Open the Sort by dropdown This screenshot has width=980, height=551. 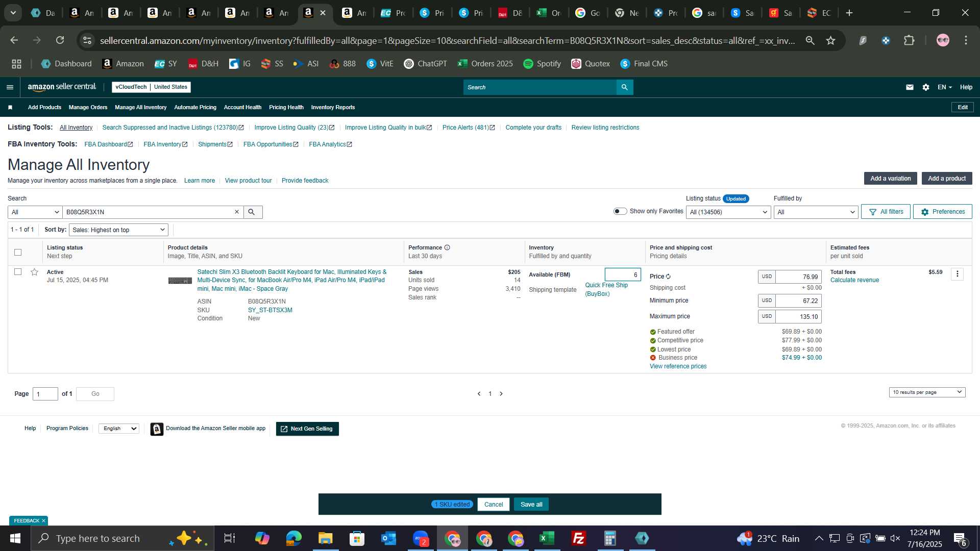tap(118, 230)
